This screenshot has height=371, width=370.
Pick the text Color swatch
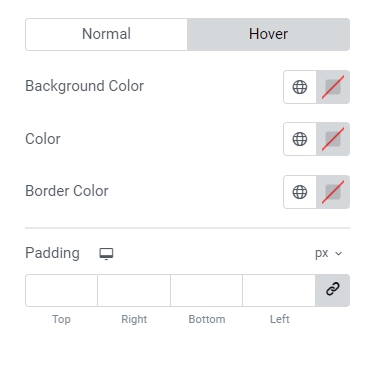pyautogui.click(x=333, y=139)
